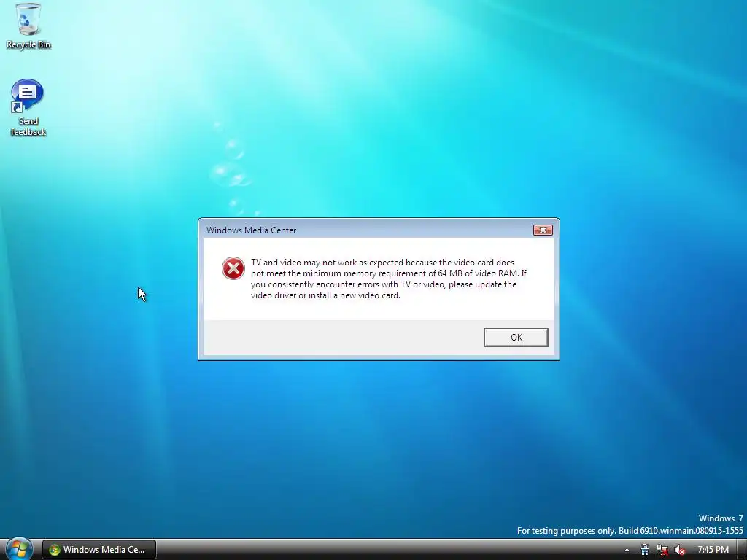The image size is (747, 560).
Task: Click the Windows Media Center dialog title
Action: pyautogui.click(x=251, y=230)
